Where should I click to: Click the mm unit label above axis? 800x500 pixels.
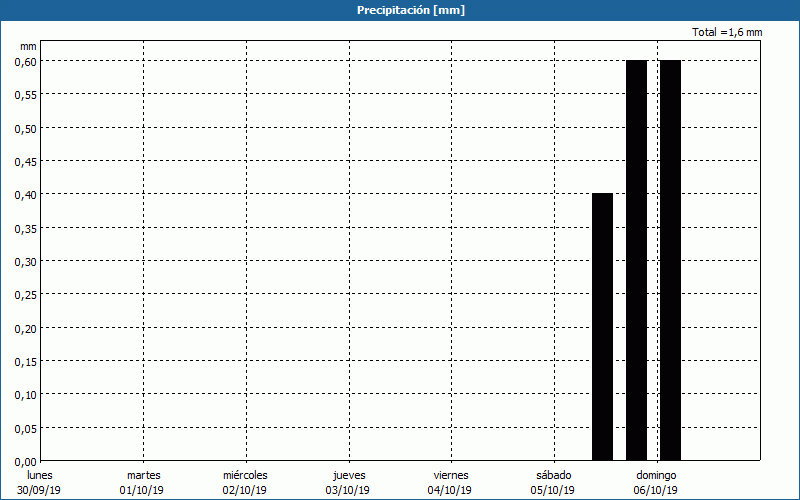(x=29, y=46)
